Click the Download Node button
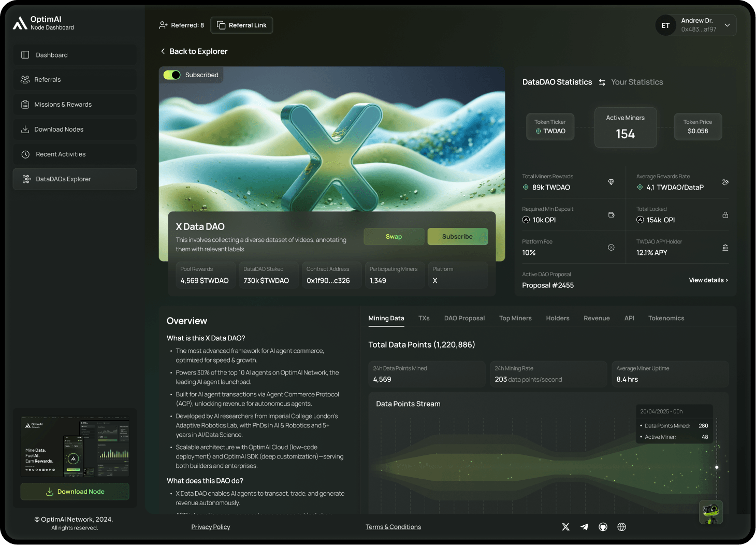 (x=75, y=492)
